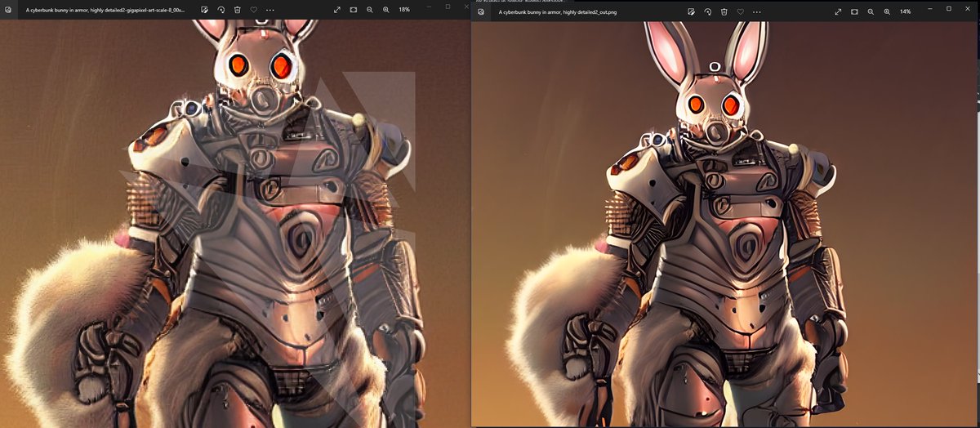This screenshot has width=980, height=428.
Task: Delete the detailed2_out.png image in right window
Action: pos(724,11)
